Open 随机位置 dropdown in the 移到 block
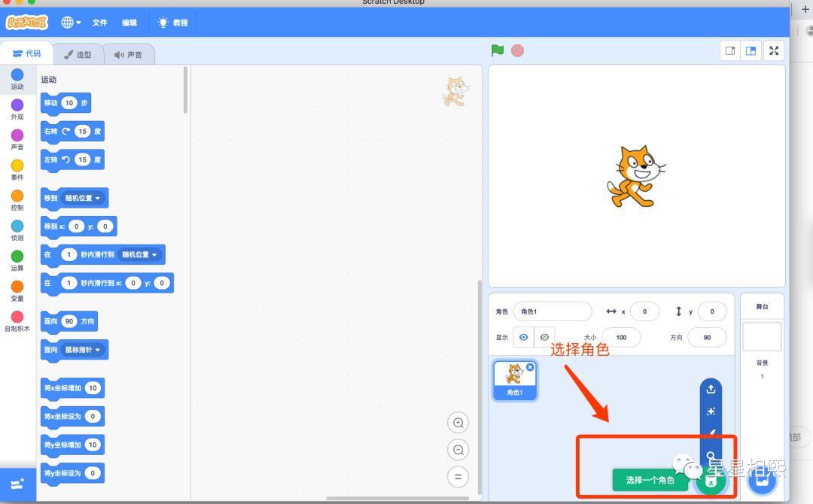The image size is (813, 504). pyautogui.click(x=83, y=198)
